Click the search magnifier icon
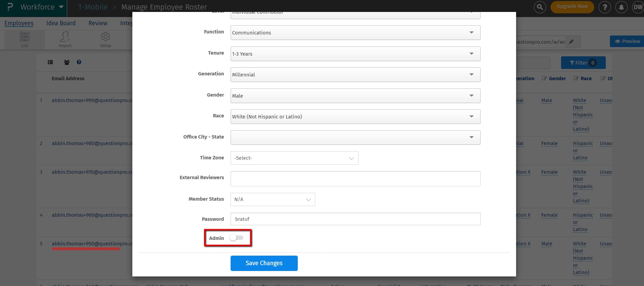The image size is (644, 286). coord(540,7)
